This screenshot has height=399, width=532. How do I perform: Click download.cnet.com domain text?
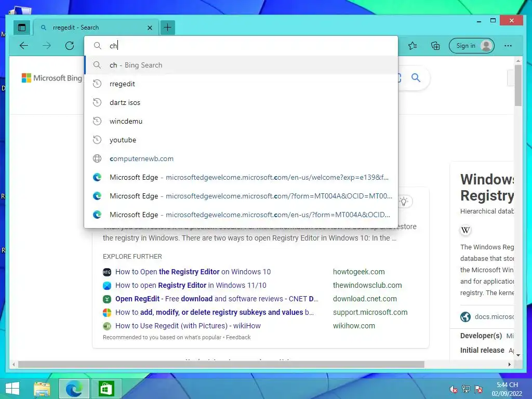[365, 299]
